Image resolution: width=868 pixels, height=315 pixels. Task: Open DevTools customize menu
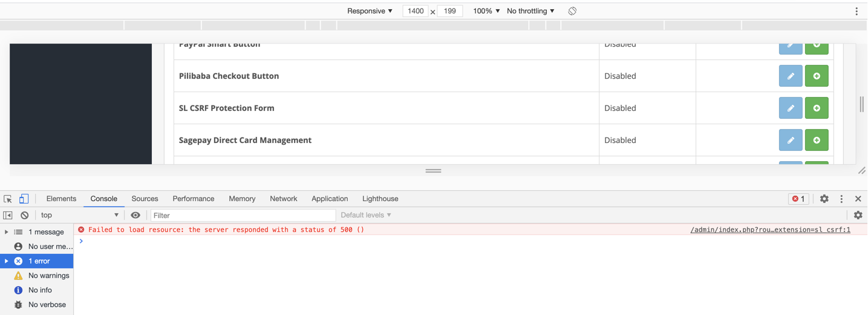[841, 199]
